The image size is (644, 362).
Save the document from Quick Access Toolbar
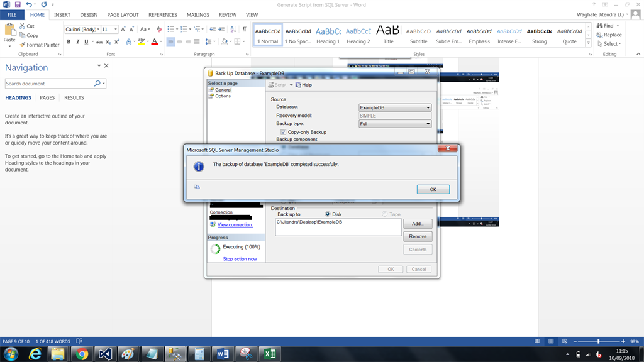[18, 4]
